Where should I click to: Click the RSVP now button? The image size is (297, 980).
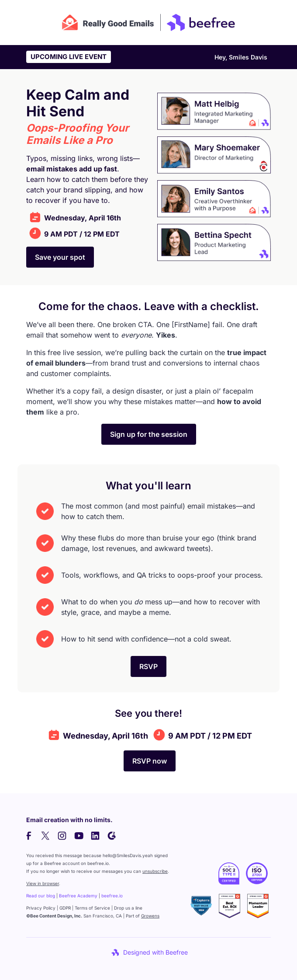click(149, 761)
